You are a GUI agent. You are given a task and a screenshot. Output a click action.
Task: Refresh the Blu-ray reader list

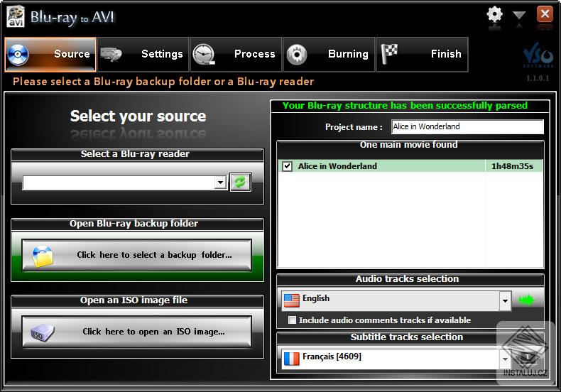(240, 182)
